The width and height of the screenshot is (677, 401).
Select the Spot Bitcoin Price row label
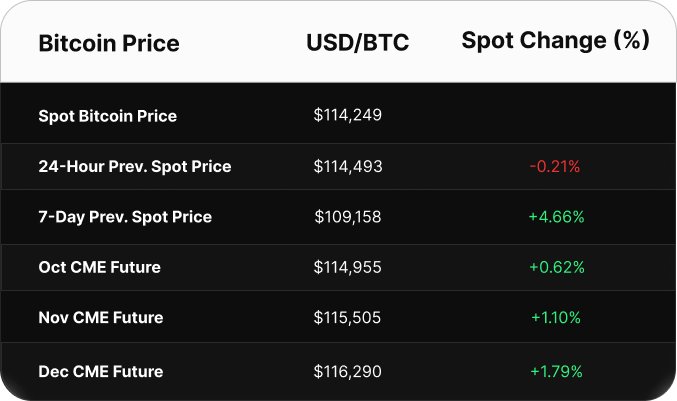click(107, 116)
